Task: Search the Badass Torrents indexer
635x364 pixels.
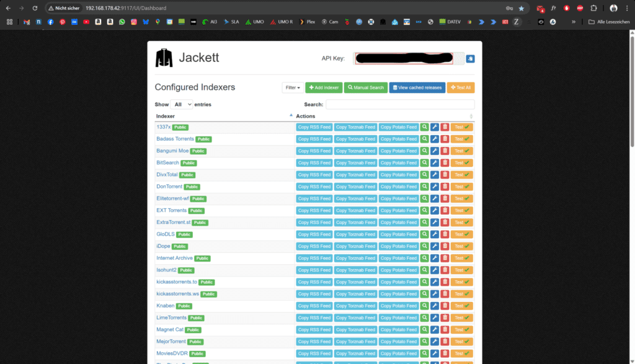Action: pos(424,139)
